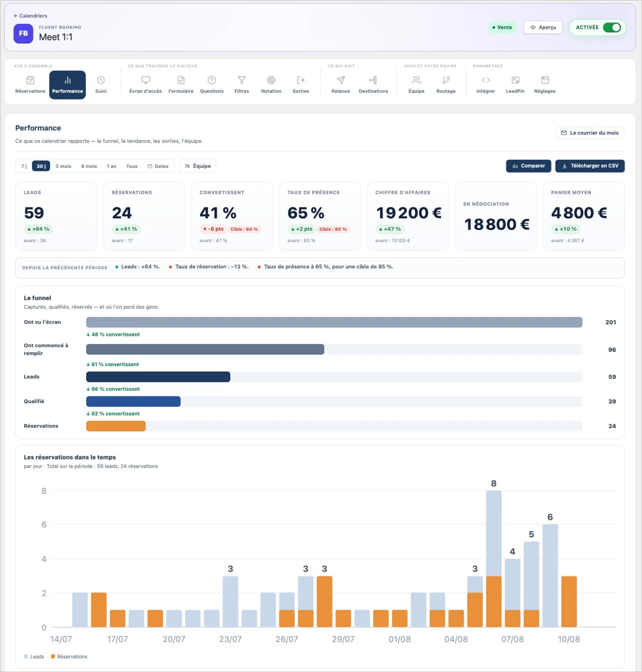Switch to the Destinations tab
This screenshot has width=642, height=672.
pyautogui.click(x=373, y=85)
